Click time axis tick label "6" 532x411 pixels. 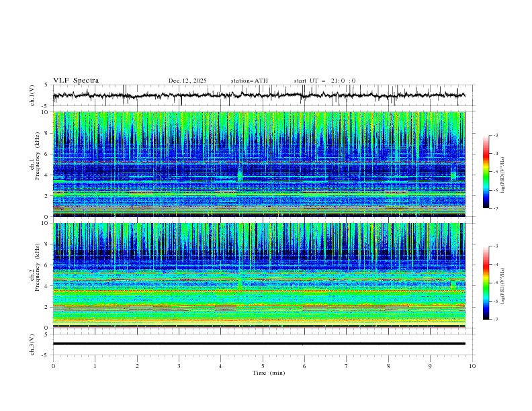pos(304,366)
